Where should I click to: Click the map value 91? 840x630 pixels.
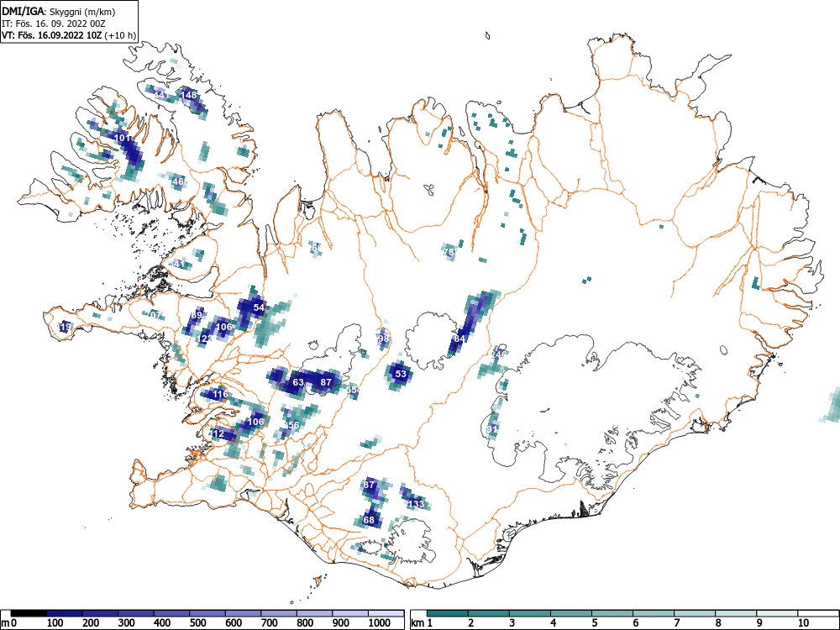coord(491,429)
